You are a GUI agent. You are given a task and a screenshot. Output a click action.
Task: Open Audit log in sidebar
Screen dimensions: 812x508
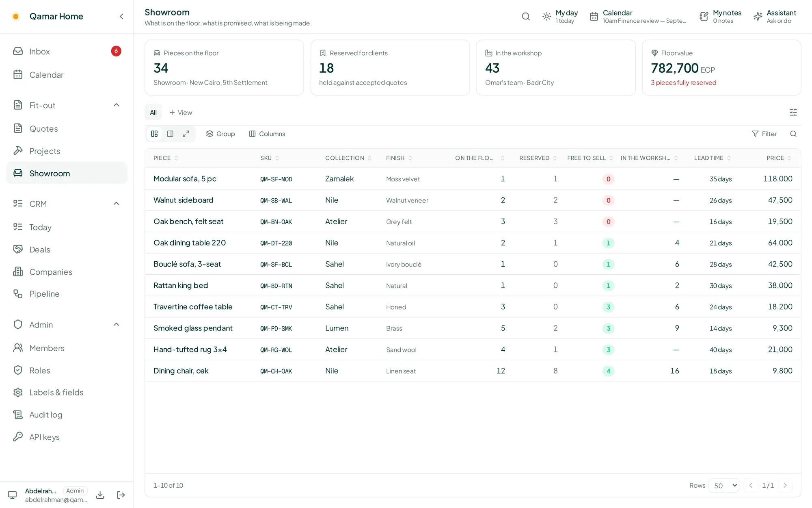tap(67, 415)
